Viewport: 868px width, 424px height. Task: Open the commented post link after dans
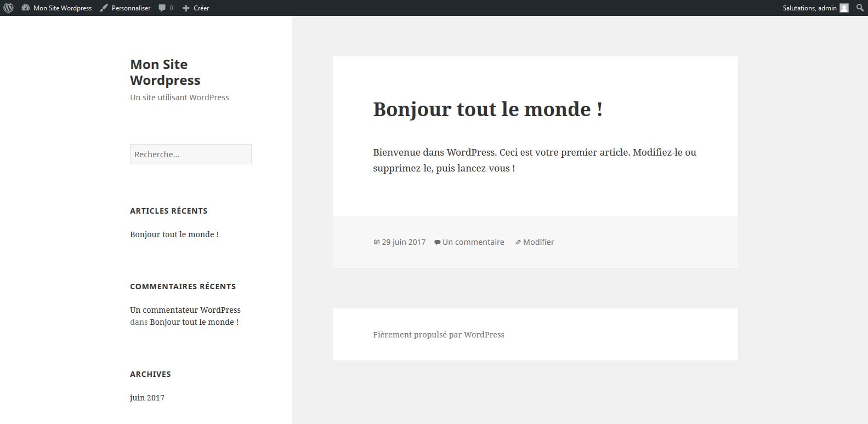pyautogui.click(x=194, y=322)
